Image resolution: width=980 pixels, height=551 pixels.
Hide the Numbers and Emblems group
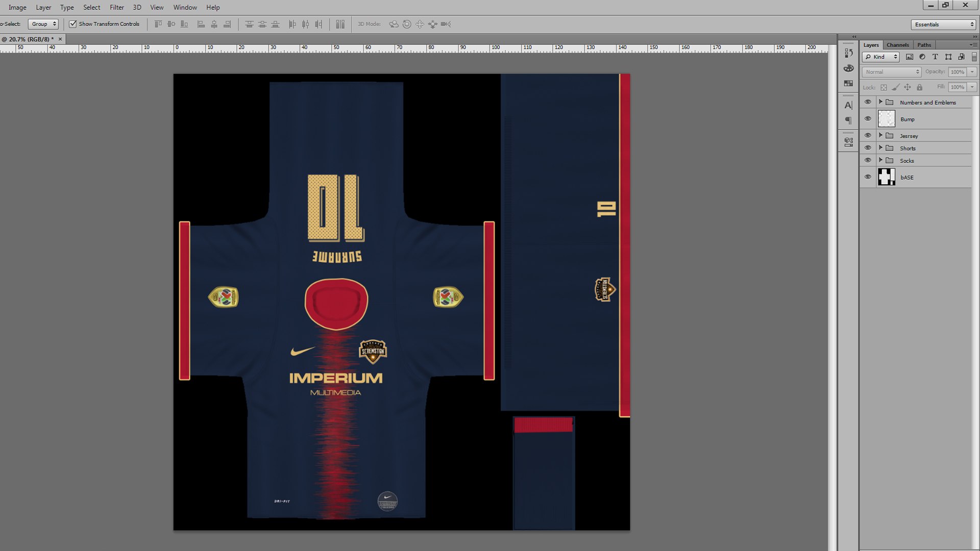pyautogui.click(x=868, y=102)
